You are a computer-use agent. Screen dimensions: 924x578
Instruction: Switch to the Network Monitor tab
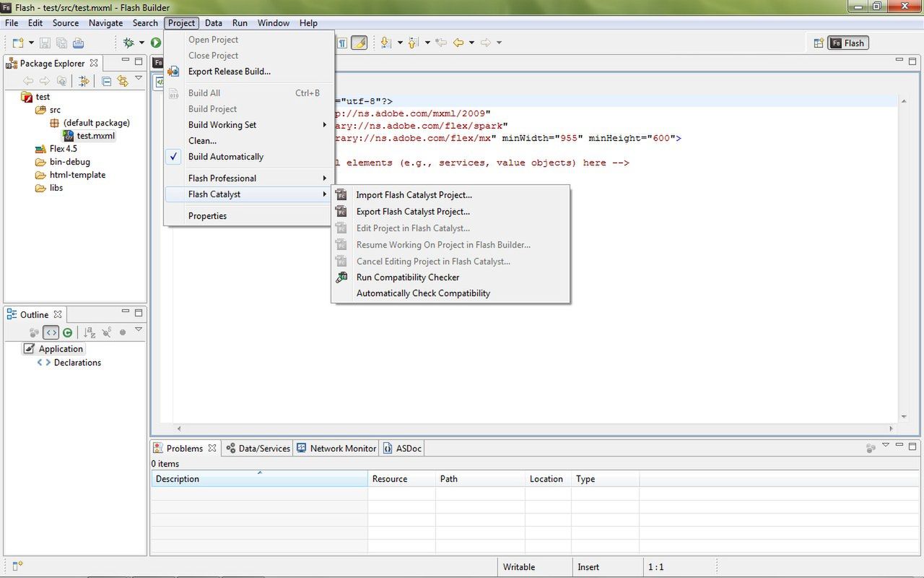pyautogui.click(x=336, y=449)
